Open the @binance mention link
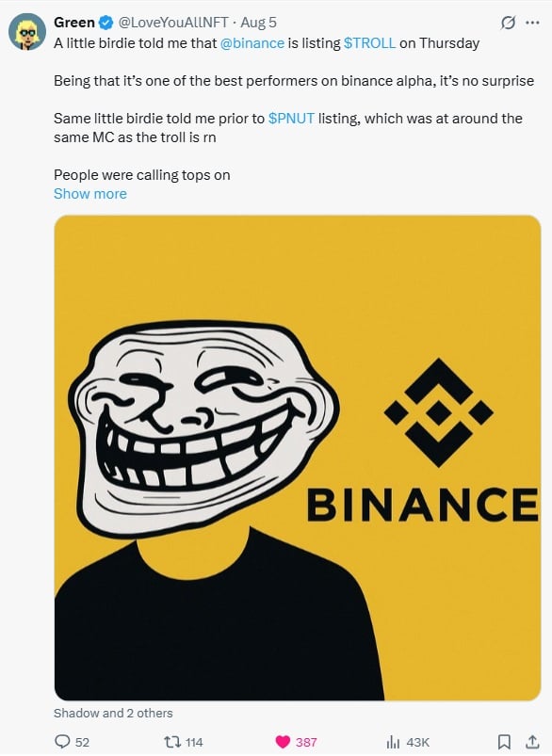 tap(252, 43)
